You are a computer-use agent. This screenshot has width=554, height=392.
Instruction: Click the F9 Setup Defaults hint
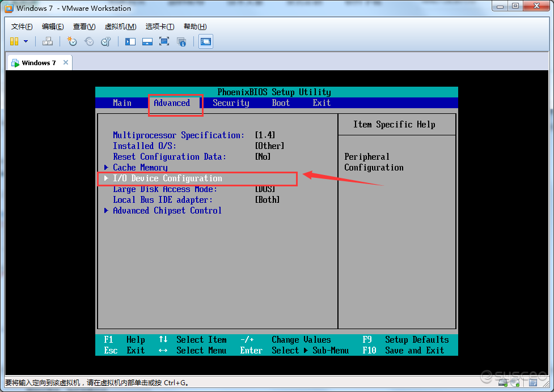[405, 339]
